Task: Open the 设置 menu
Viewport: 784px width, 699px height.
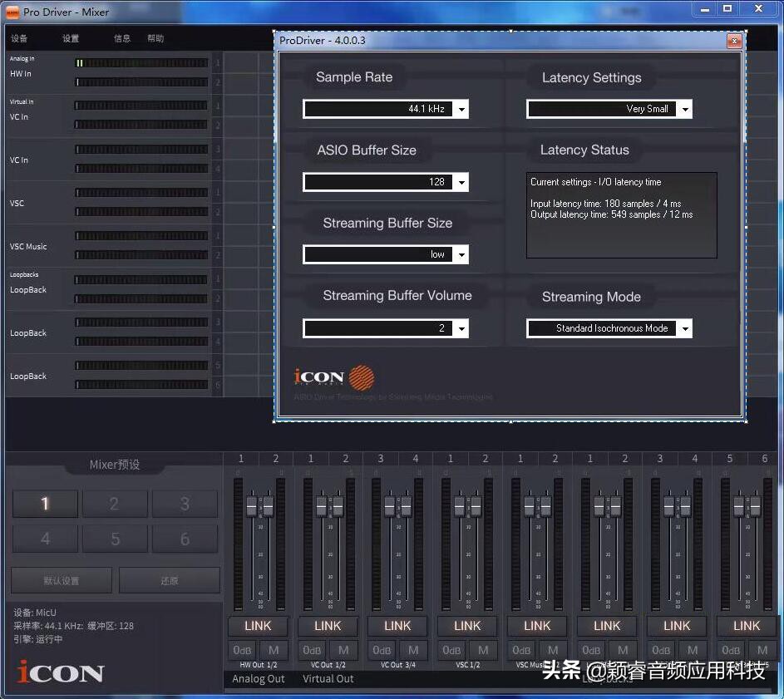Action: point(71,38)
